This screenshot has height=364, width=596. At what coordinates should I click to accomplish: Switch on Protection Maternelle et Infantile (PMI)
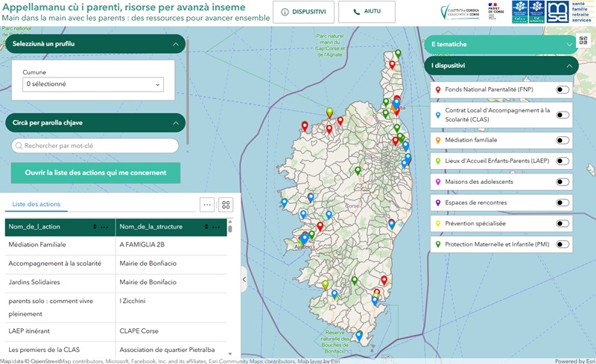[562, 244]
